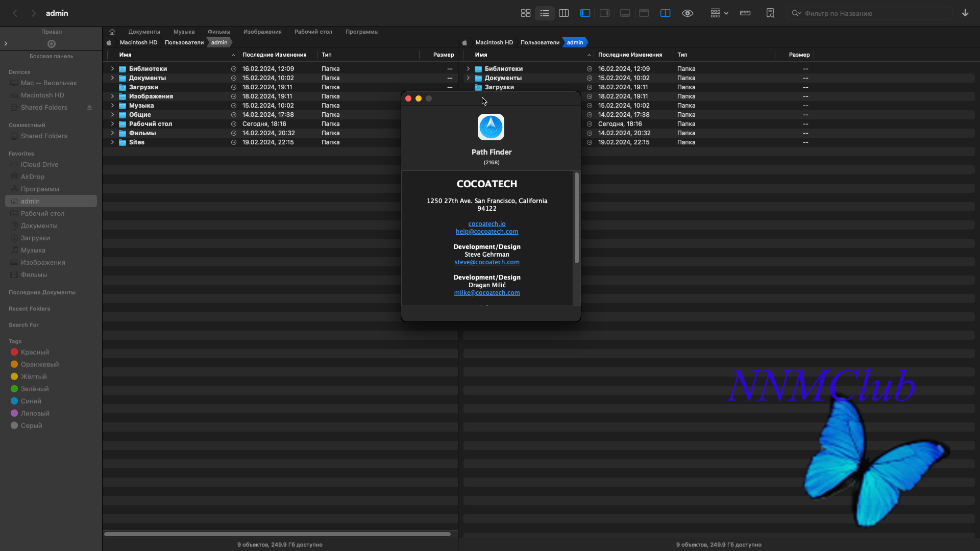Expand Библиотеки folder in left pane

[112, 68]
